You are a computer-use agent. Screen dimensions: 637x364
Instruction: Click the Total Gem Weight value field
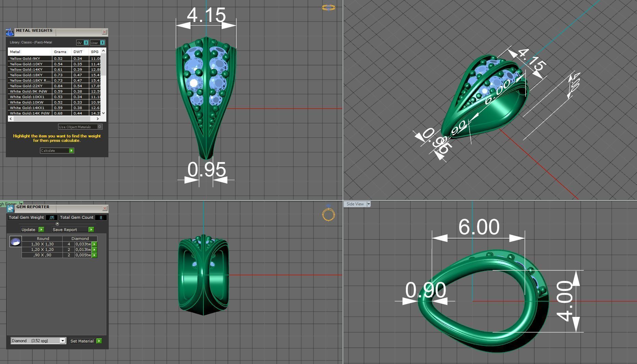(x=52, y=217)
